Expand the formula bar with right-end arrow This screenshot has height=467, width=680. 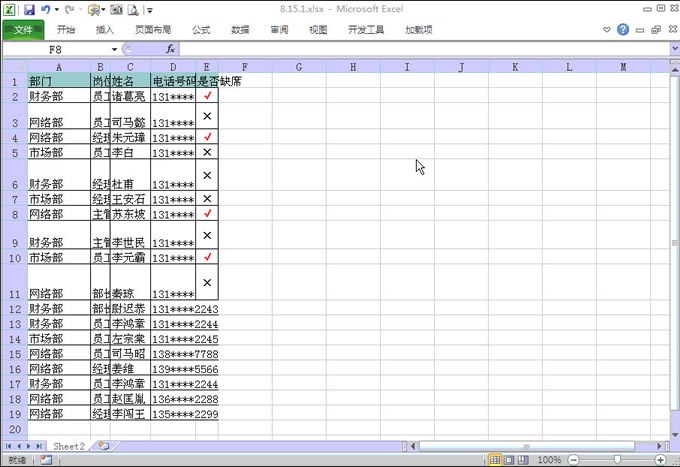click(x=675, y=49)
